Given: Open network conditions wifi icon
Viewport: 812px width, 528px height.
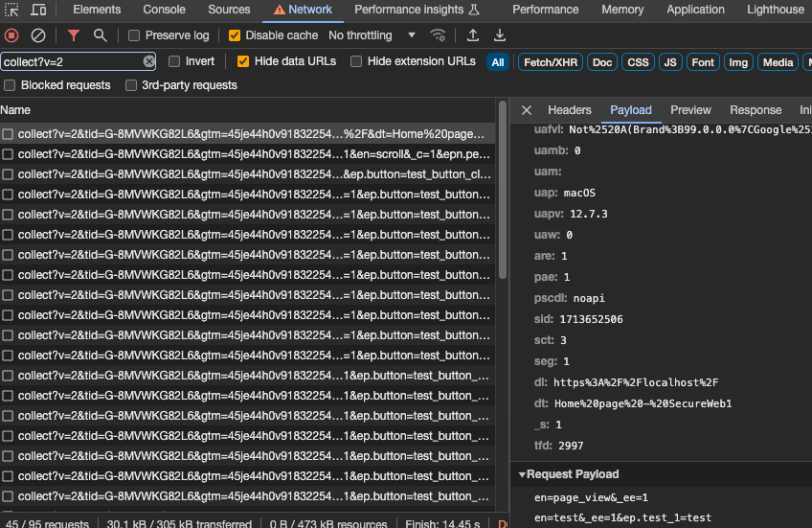Looking at the screenshot, I should coord(438,35).
